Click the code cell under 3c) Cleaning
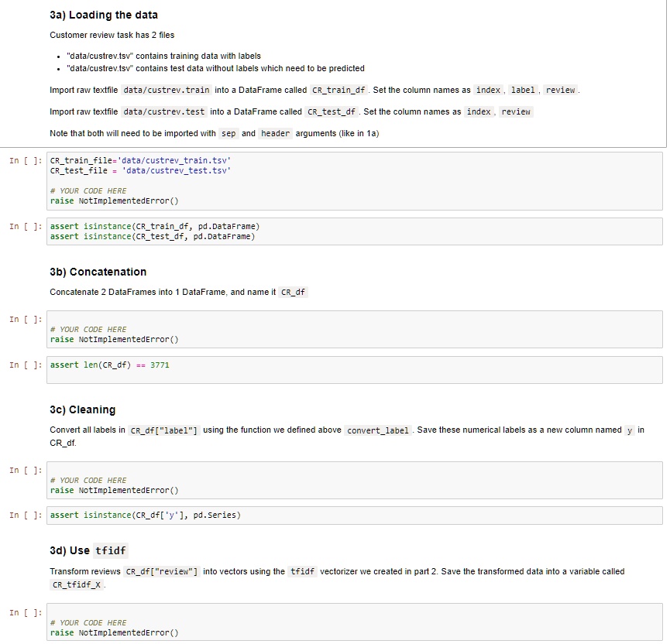 [x=356, y=481]
